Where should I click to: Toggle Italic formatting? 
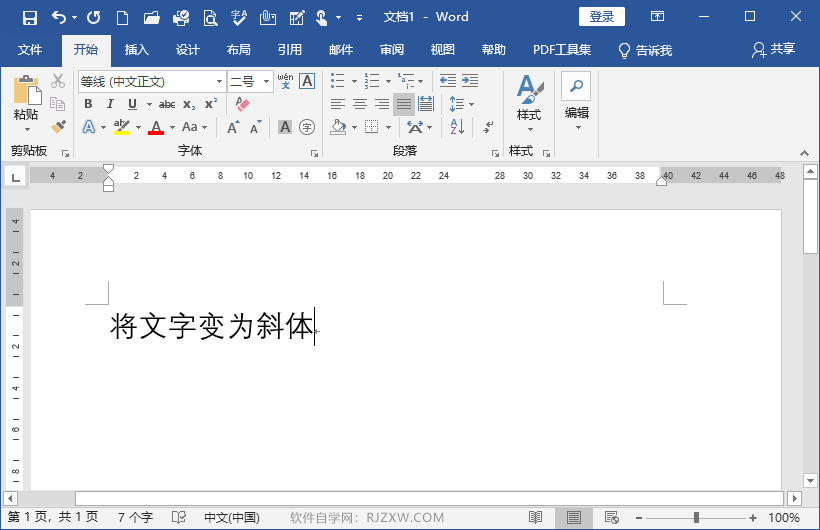110,104
